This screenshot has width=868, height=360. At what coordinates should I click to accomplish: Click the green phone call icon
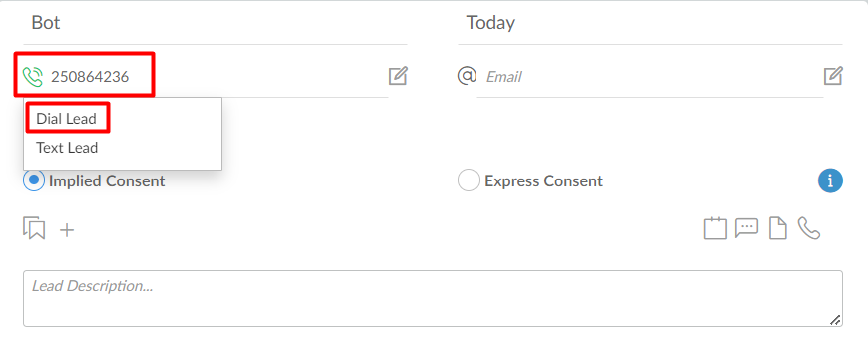pos(33,77)
